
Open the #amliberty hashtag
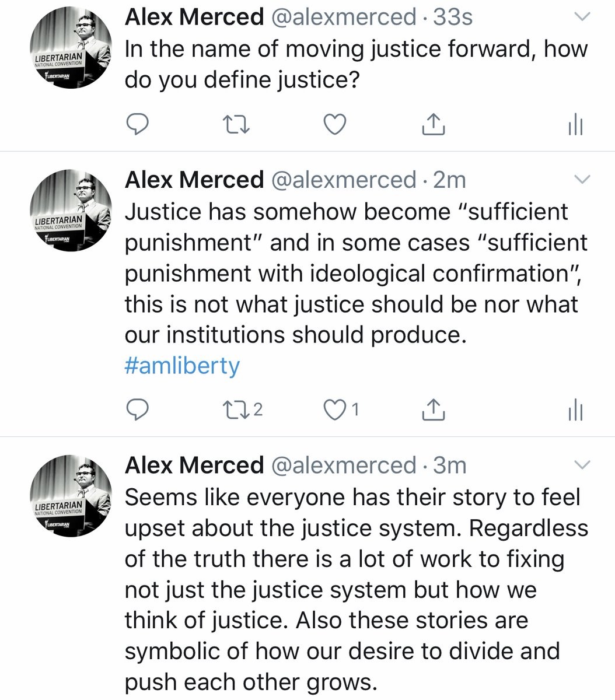(182, 366)
